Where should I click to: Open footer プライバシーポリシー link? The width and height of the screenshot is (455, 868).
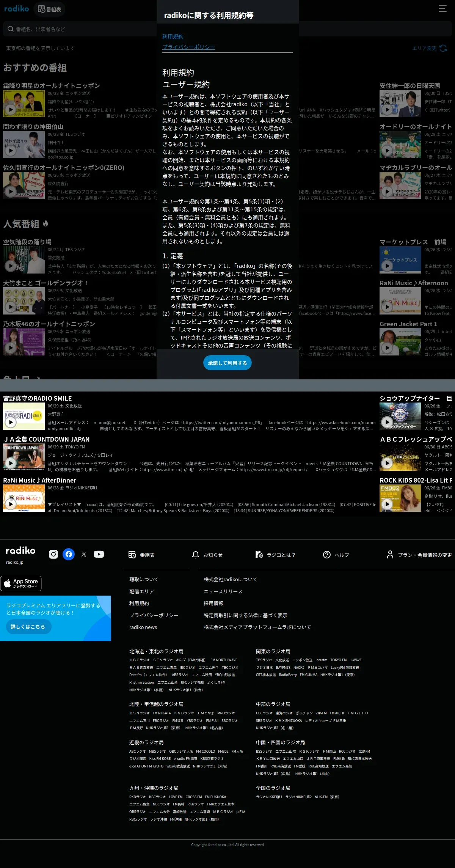click(x=154, y=615)
